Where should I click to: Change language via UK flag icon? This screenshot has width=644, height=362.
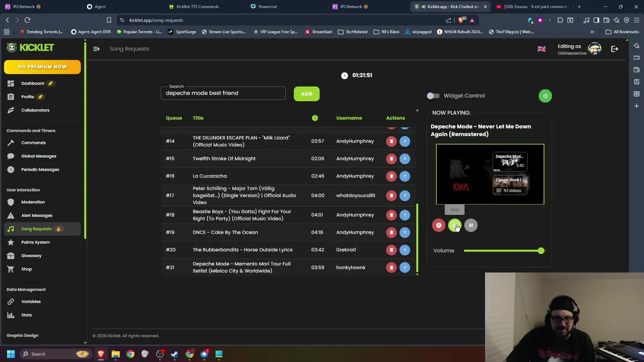(x=541, y=49)
